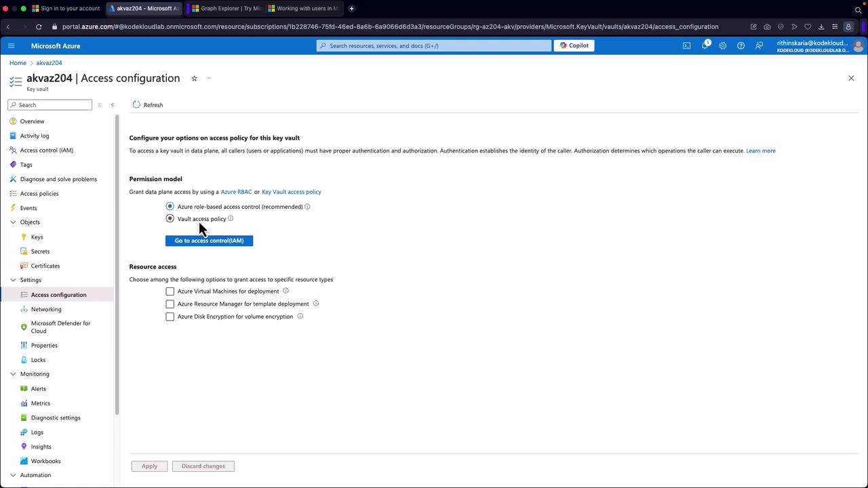Enable Azure Disk Encryption for volume encryption
The width and height of the screenshot is (868, 488).
pyautogui.click(x=170, y=317)
